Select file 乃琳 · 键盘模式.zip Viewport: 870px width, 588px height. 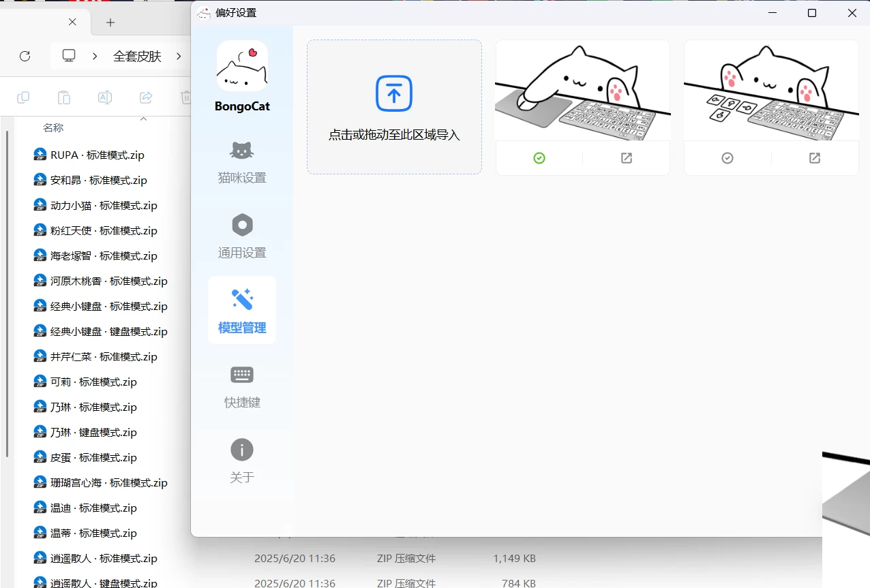(94, 432)
